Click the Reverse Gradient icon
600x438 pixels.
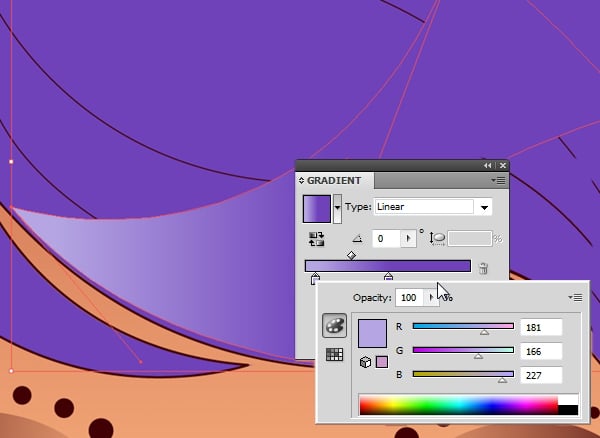(317, 239)
